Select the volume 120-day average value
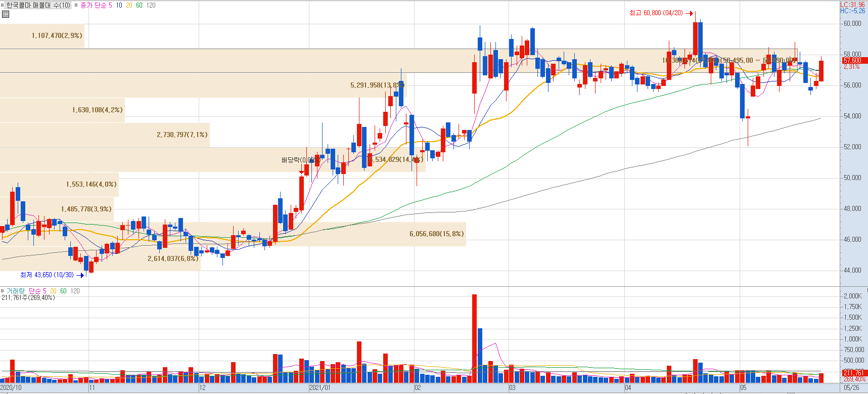The height and width of the screenshot is (394, 868). [75, 291]
